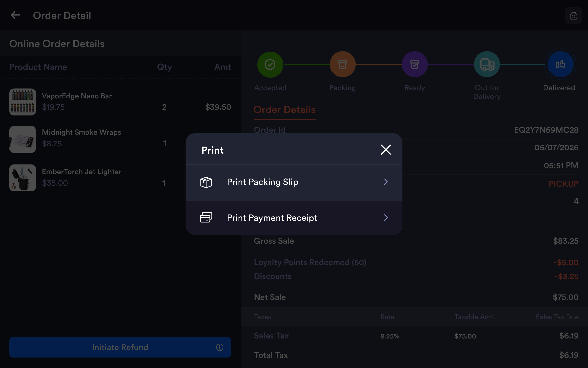
Task: Click the Accepted status checkmark icon
Action: (270, 64)
